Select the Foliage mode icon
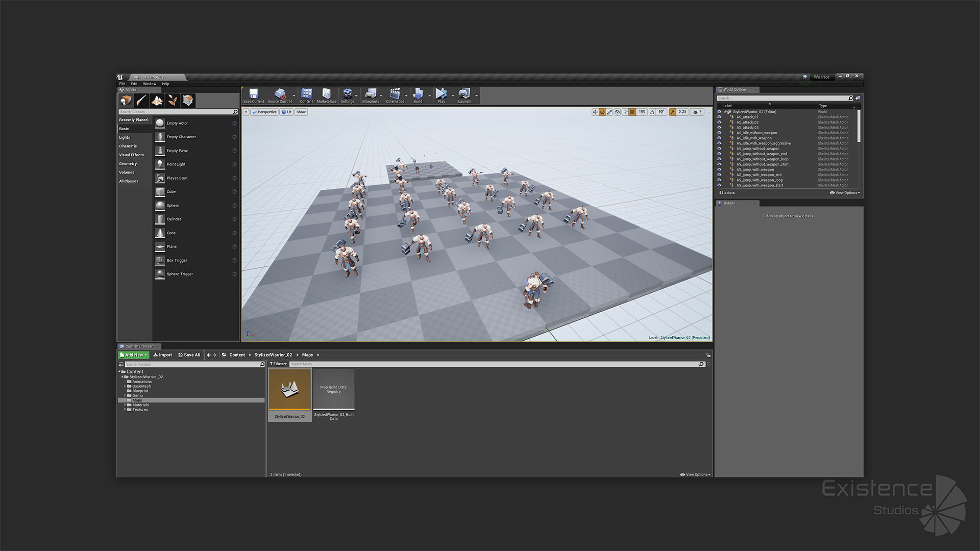This screenshot has width=980, height=551. [173, 101]
